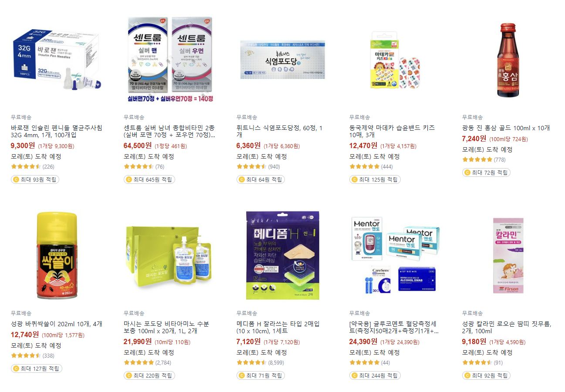
Task: Open the 마시는 포도당 비타아미노 product title
Action: 166,328
